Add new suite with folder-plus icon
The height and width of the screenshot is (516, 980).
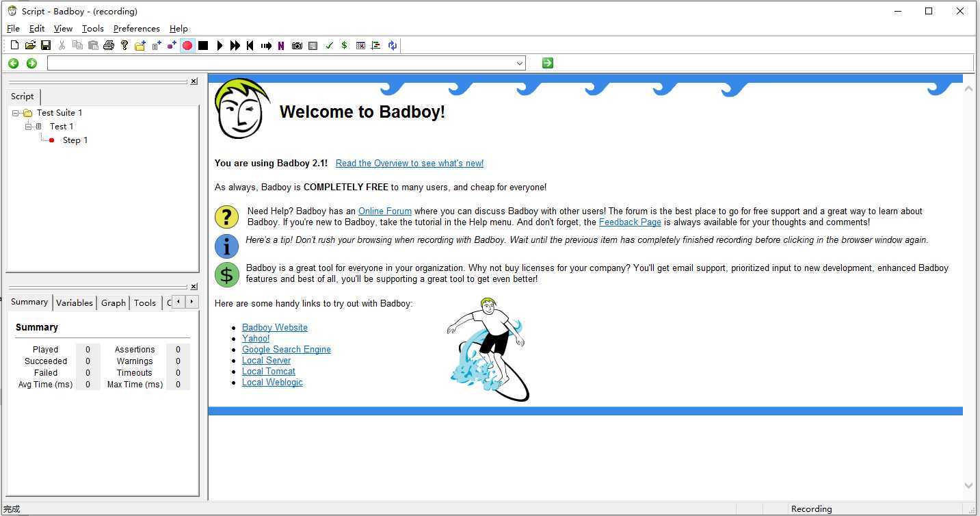coord(140,45)
